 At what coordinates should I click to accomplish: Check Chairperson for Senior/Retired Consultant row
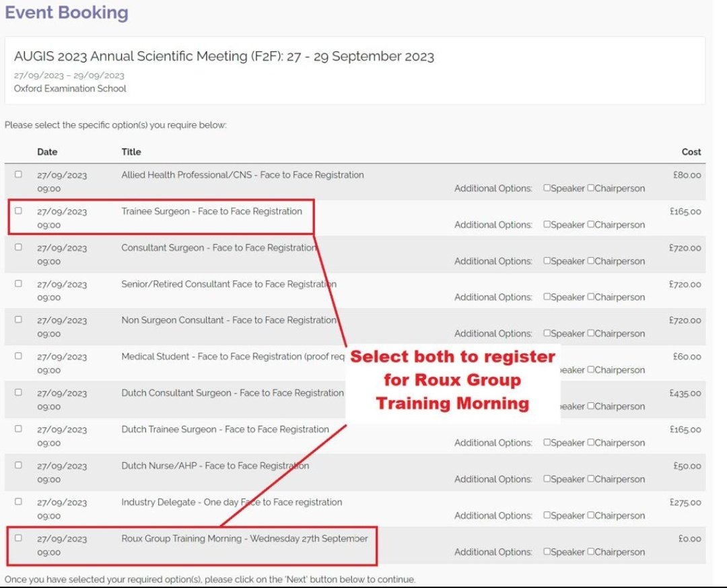tap(590, 297)
